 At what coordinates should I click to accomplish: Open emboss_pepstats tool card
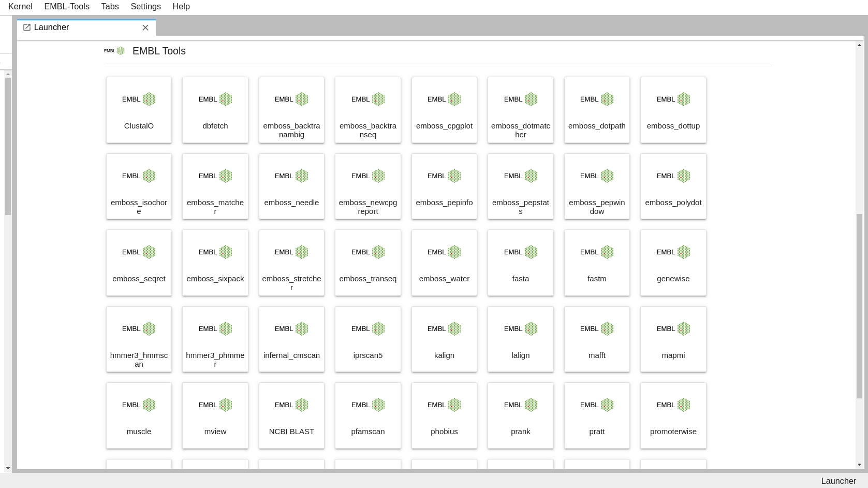coord(521,186)
